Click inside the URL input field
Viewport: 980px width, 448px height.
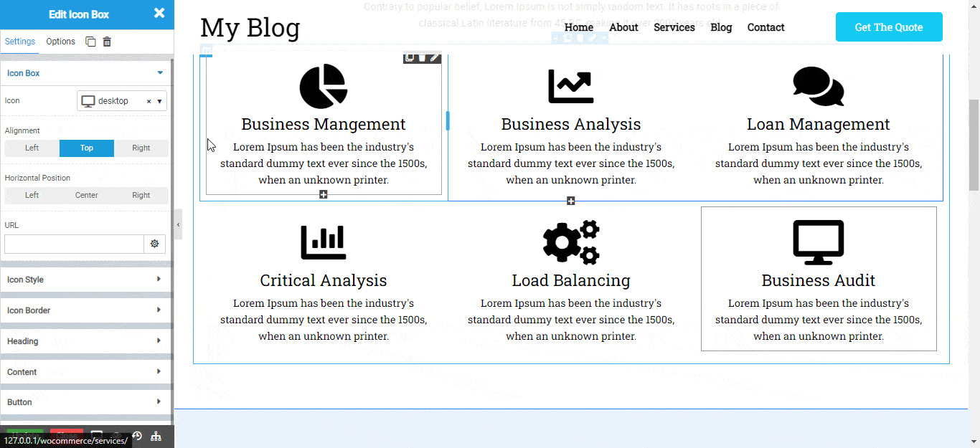click(x=74, y=244)
